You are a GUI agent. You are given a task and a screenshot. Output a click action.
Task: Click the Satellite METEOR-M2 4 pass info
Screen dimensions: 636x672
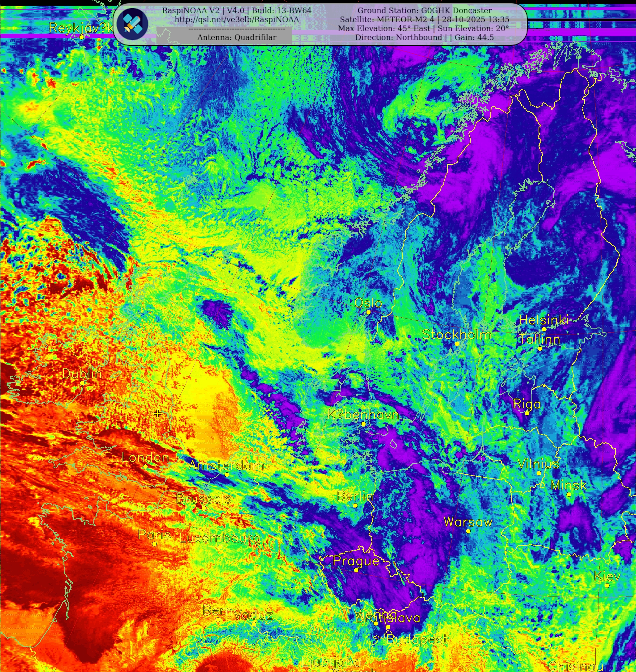[x=425, y=20]
